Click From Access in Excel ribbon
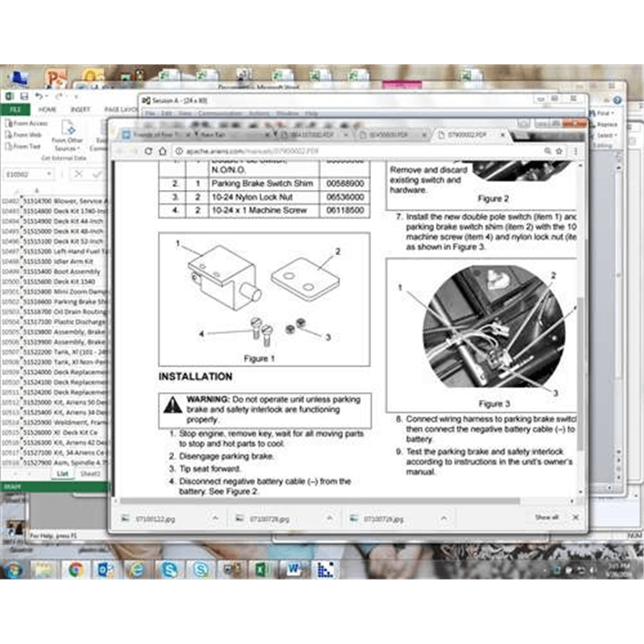The height and width of the screenshot is (644, 644). (27, 123)
